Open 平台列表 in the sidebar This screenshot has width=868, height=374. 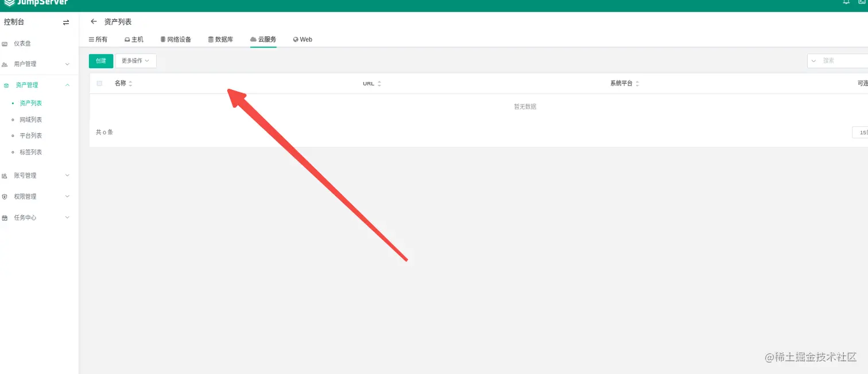point(31,136)
